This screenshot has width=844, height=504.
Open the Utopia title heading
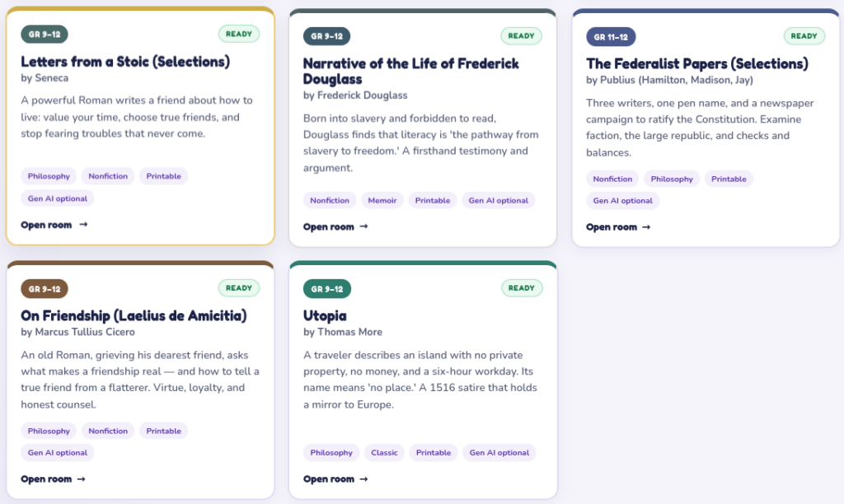tap(325, 315)
